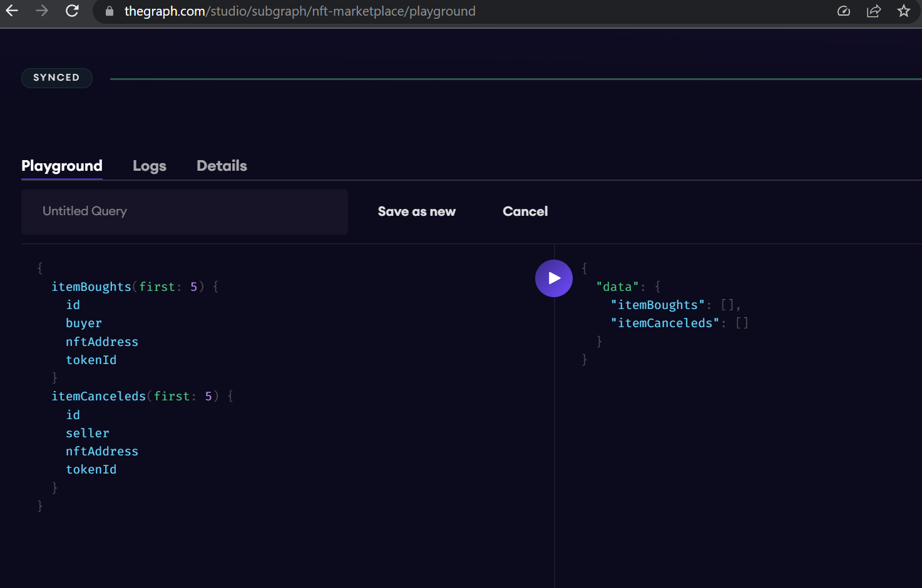Click seller field in query
The image size is (922, 588).
88,433
